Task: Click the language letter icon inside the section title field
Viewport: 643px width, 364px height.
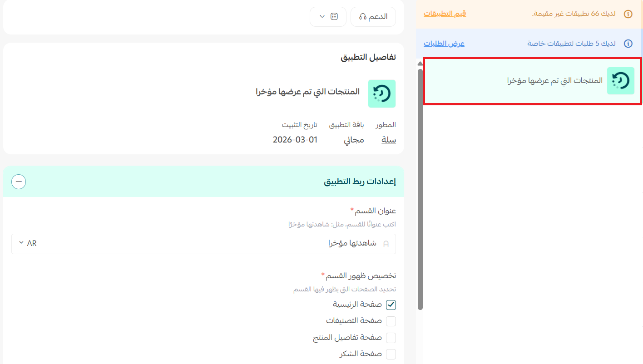Action: tap(386, 244)
